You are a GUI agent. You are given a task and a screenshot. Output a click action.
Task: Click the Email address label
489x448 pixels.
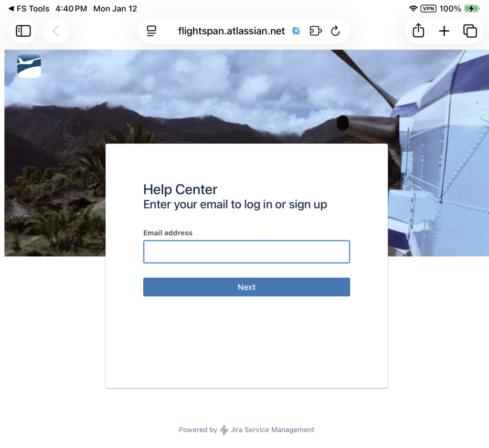pyautogui.click(x=168, y=233)
